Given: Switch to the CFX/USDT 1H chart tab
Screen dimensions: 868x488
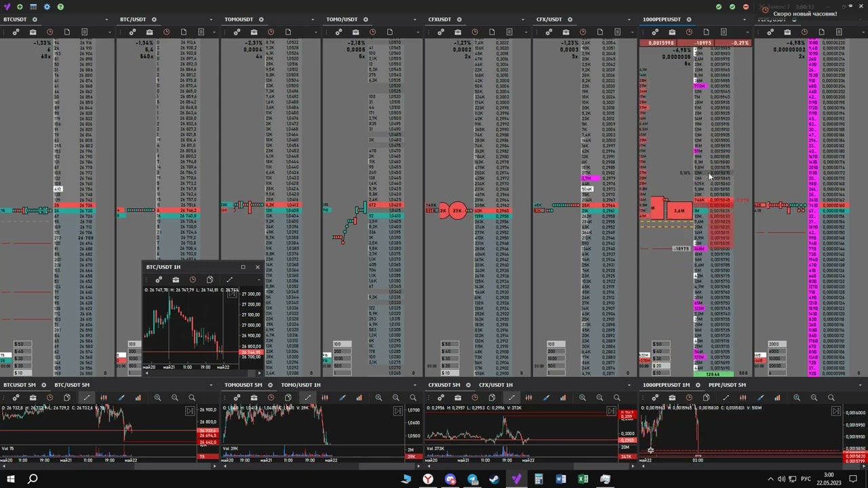Looking at the screenshot, I should pyautogui.click(x=496, y=385).
